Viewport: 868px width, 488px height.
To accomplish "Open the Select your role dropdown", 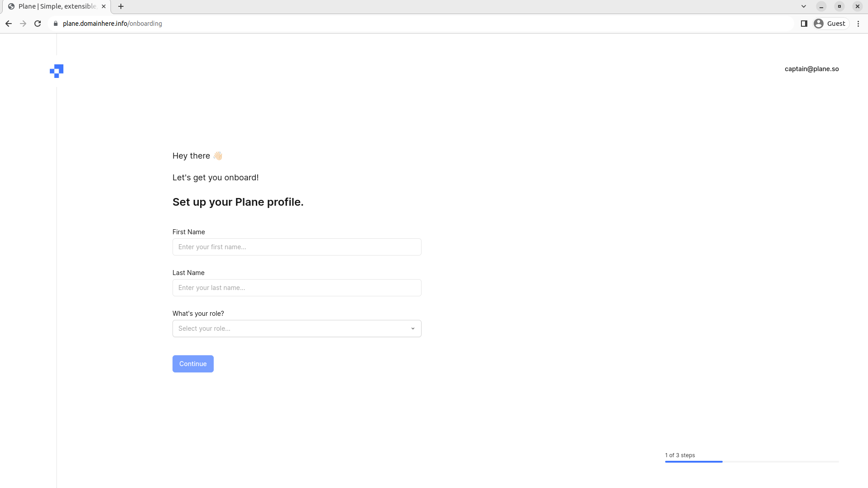I will (297, 329).
